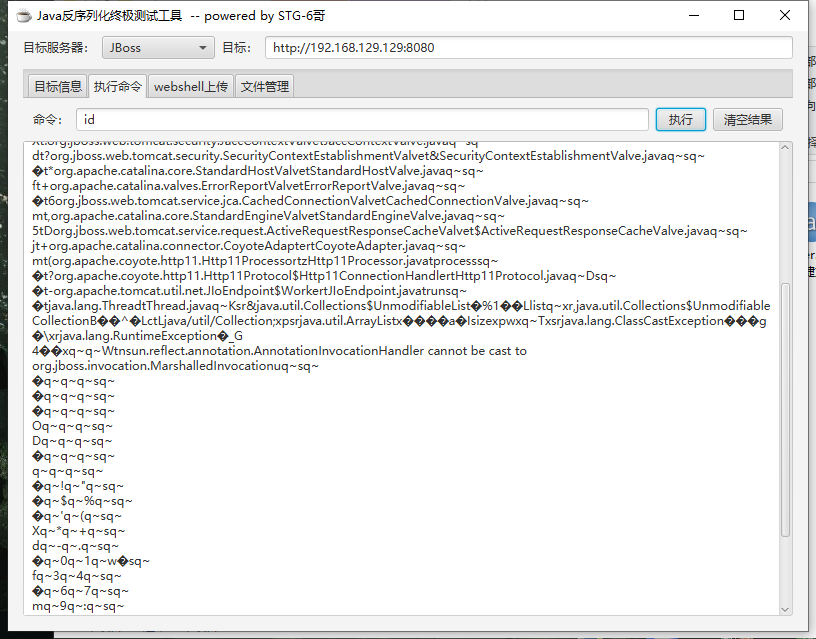Click 清空结果 to clear the output
This screenshot has height=639, width=816.
pyautogui.click(x=747, y=118)
